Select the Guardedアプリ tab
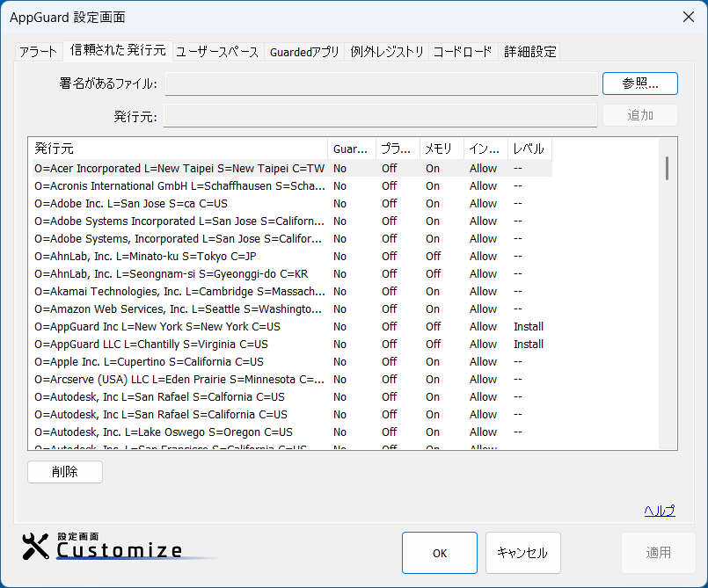This screenshot has height=588, width=708. 304,52
